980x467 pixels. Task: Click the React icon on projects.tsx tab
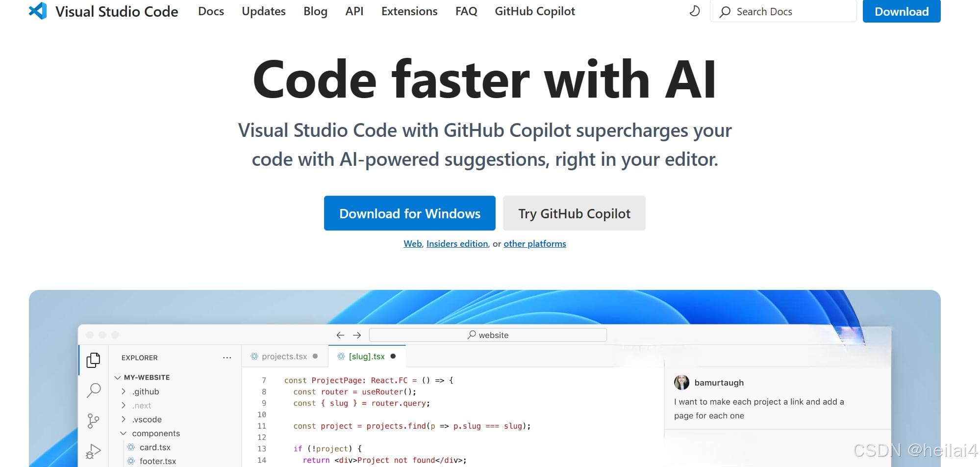click(254, 357)
